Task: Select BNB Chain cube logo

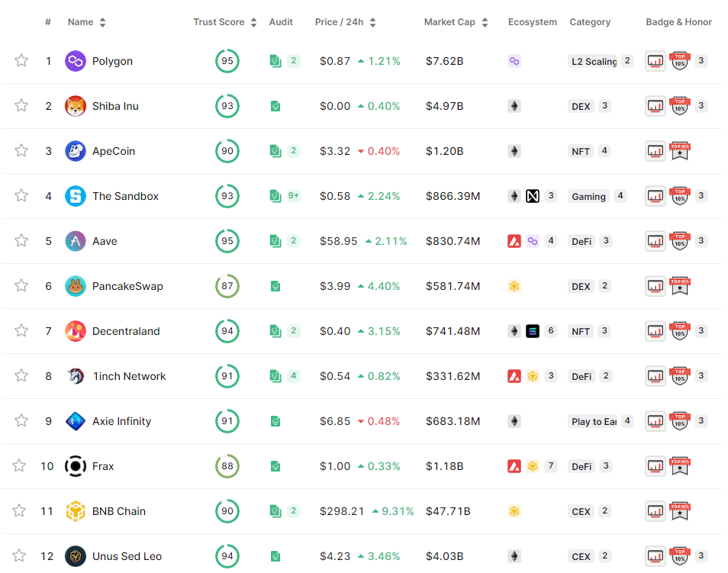Action: pos(76,511)
